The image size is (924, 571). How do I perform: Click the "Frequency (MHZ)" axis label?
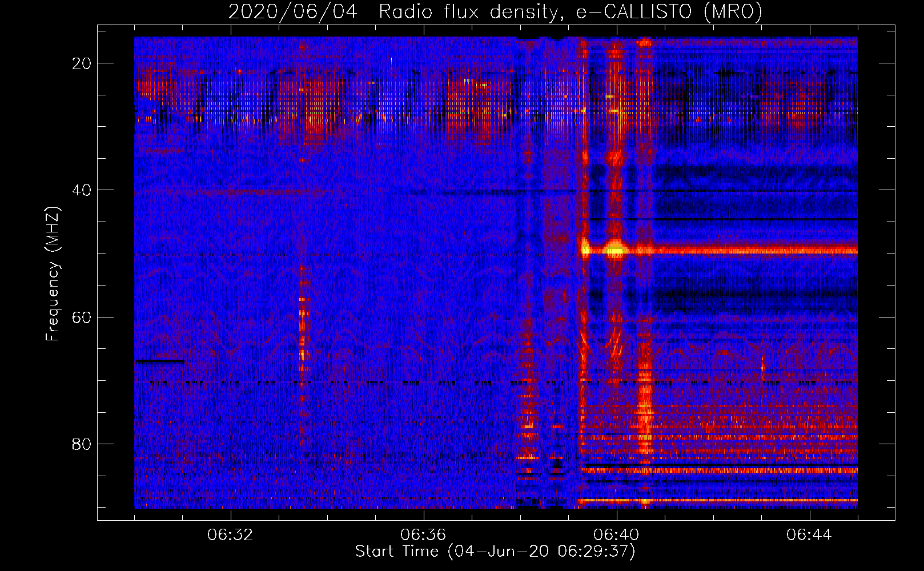[x=53, y=274]
